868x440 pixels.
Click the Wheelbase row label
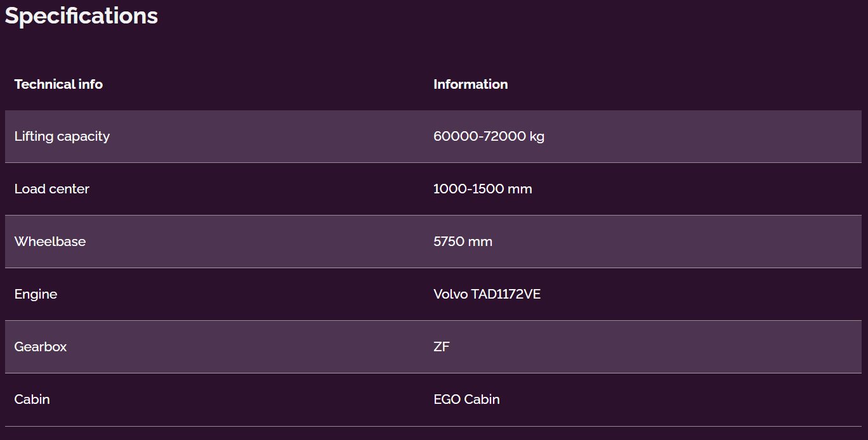click(50, 242)
